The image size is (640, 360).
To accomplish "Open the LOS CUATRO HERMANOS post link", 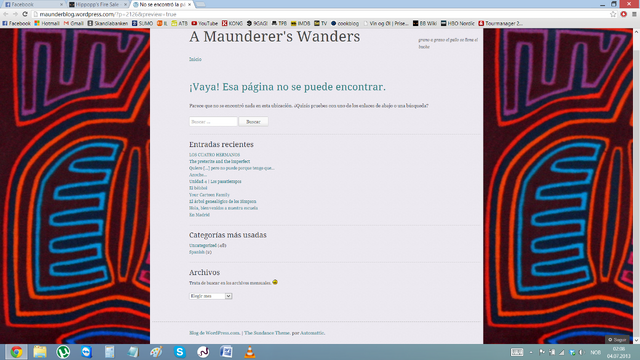I will tap(214, 155).
